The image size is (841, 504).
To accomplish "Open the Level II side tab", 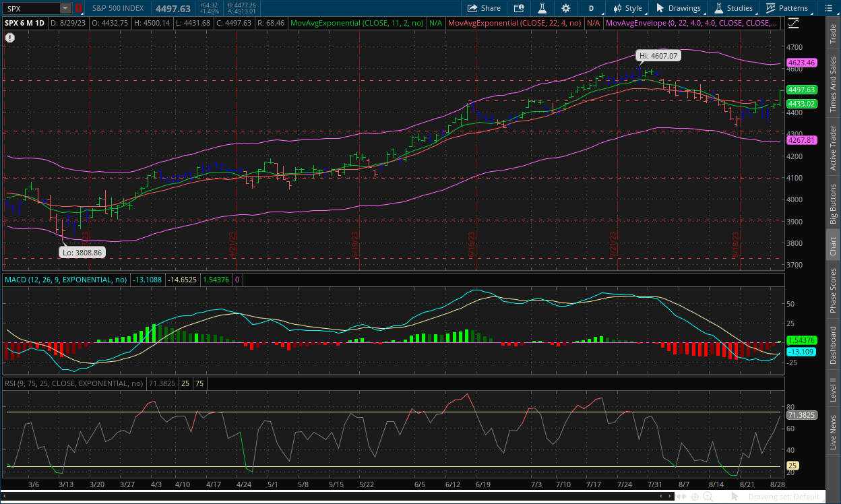I will point(833,389).
